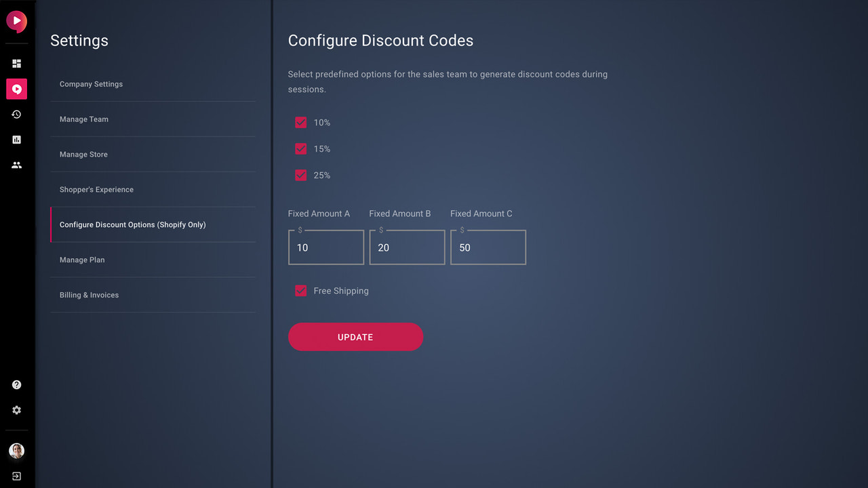
Task: View analytics using the bar chart icon
Action: pyautogui.click(x=16, y=140)
